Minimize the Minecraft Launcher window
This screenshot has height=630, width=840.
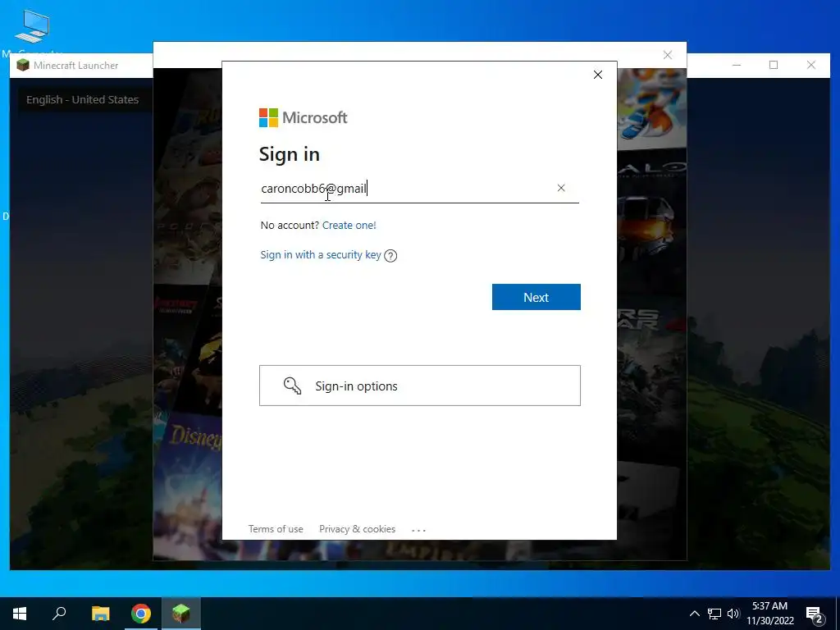737,65
